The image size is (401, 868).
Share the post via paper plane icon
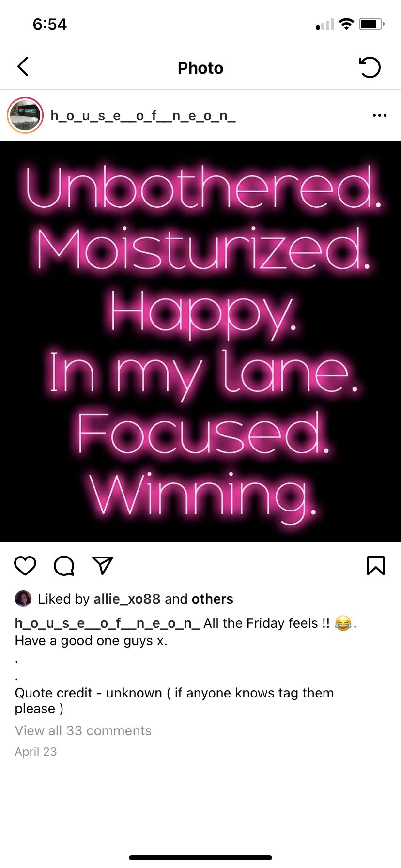(x=102, y=565)
